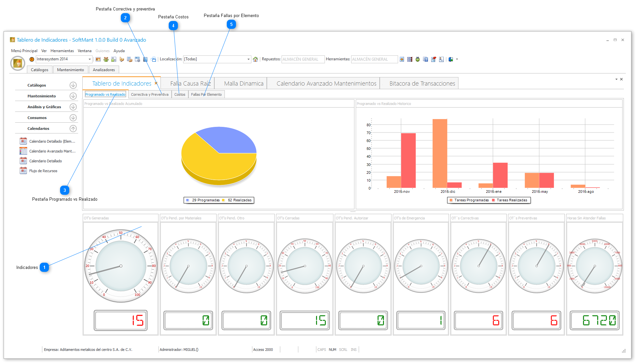Click the green home icon beside Localización
Screen dimensions: 637x364
[x=255, y=59]
